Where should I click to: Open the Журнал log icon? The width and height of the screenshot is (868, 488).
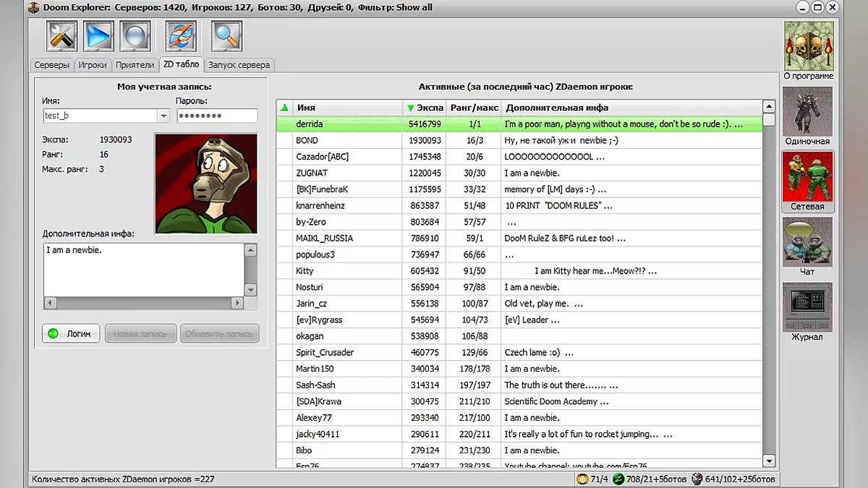click(807, 308)
